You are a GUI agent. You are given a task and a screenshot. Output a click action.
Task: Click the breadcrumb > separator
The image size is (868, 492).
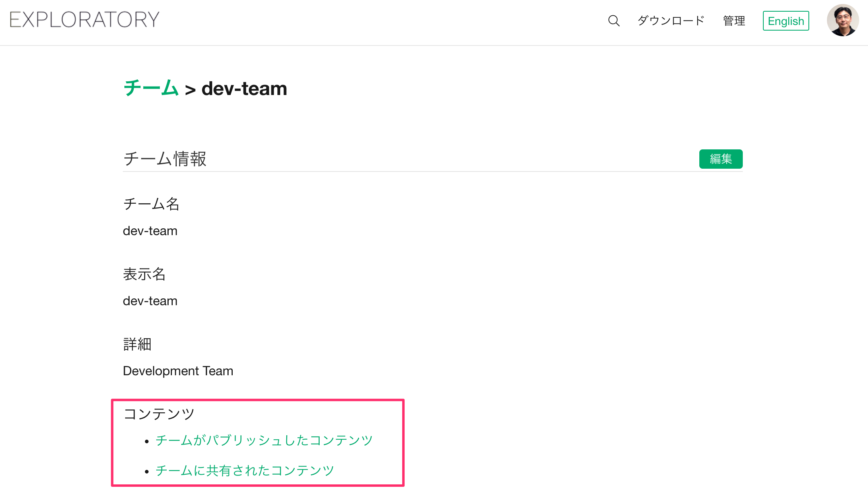190,90
